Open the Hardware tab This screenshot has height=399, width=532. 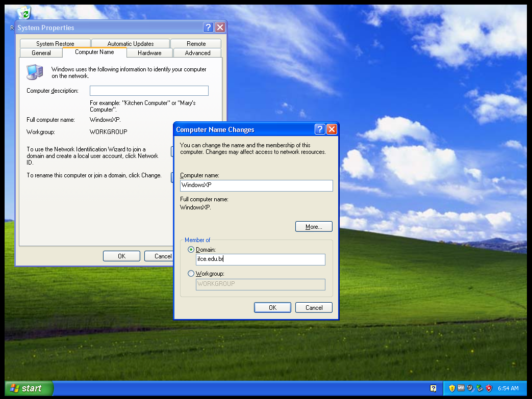coord(149,53)
